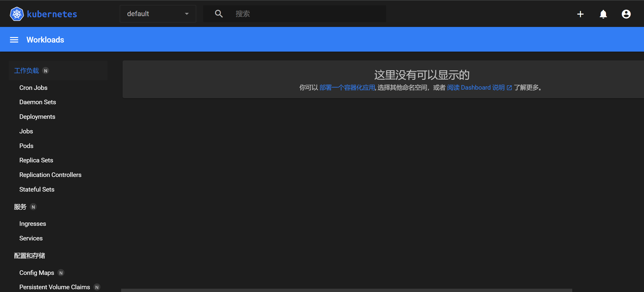Click the external link icon after Dashboard 说明
644x292 pixels.
click(x=509, y=88)
